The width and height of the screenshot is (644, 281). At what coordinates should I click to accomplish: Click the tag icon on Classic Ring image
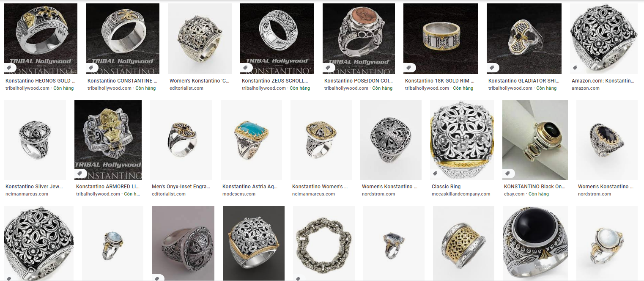pyautogui.click(x=437, y=174)
